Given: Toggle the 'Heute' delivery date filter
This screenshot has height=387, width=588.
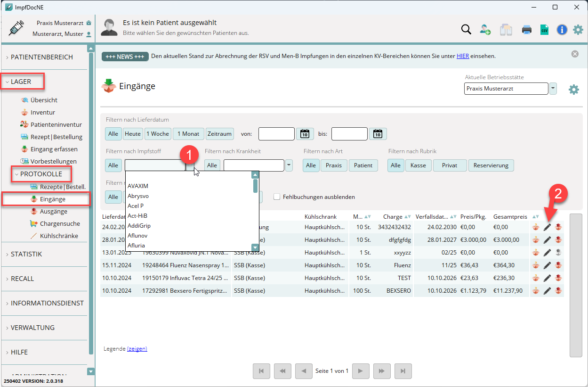Looking at the screenshot, I should coord(133,134).
